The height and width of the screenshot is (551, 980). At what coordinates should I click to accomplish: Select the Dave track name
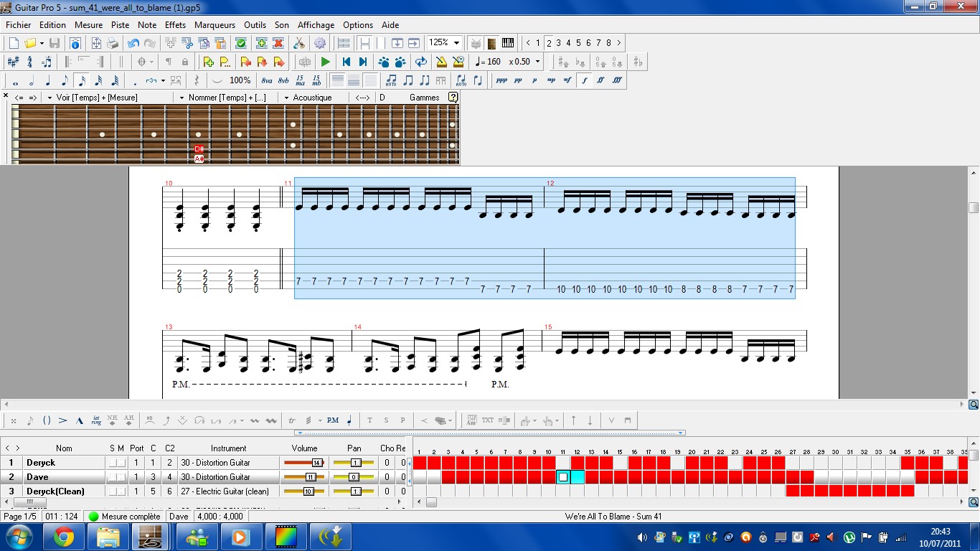[x=37, y=477]
